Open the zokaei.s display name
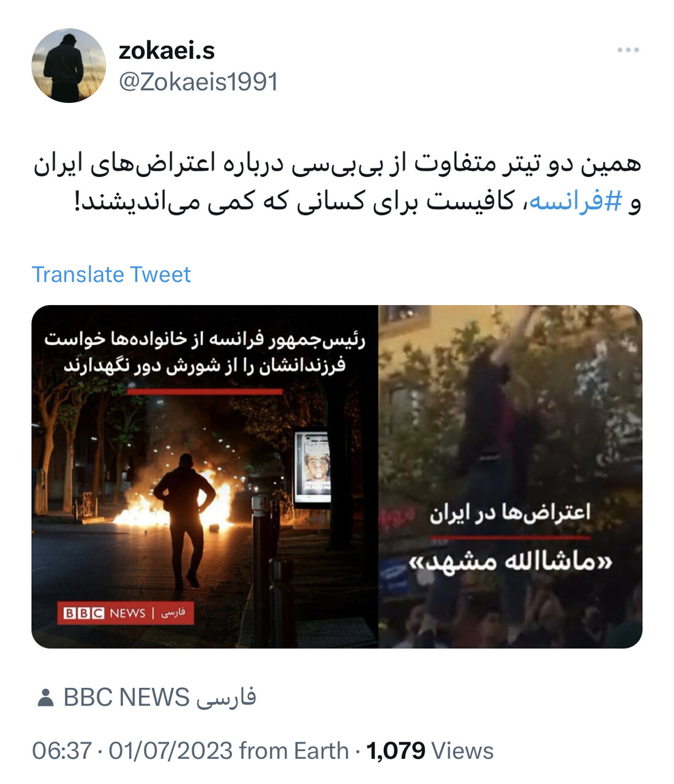This screenshot has height=784, width=674. pos(167,50)
